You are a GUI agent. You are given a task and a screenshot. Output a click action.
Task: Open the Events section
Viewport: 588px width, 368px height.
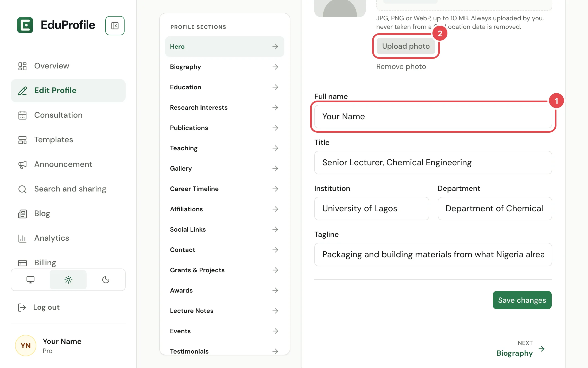click(x=225, y=331)
